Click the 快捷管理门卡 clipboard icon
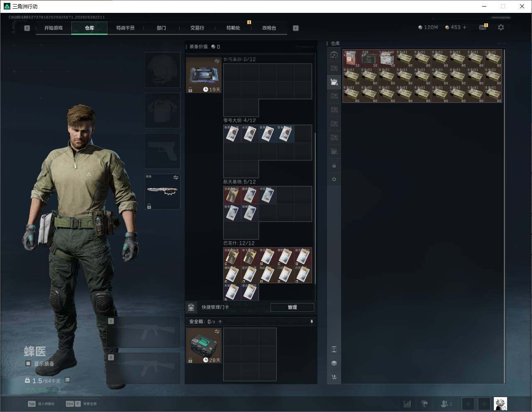The height and width of the screenshot is (412, 532). [x=191, y=307]
